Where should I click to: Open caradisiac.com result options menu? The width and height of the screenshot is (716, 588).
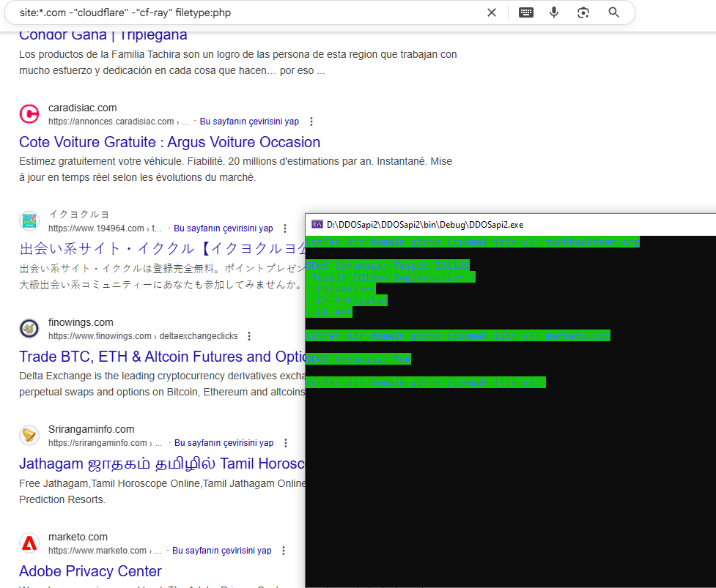click(x=311, y=122)
